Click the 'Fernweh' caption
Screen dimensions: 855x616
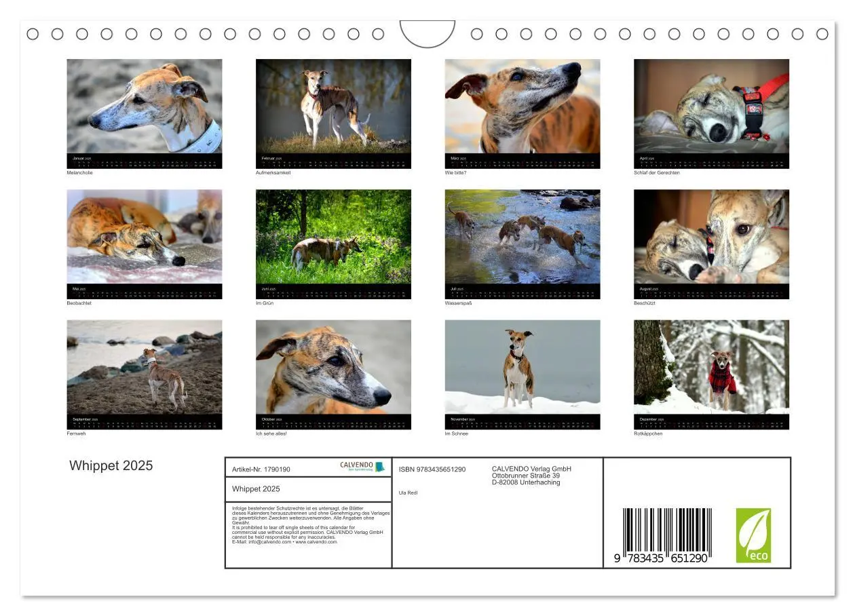77,434
